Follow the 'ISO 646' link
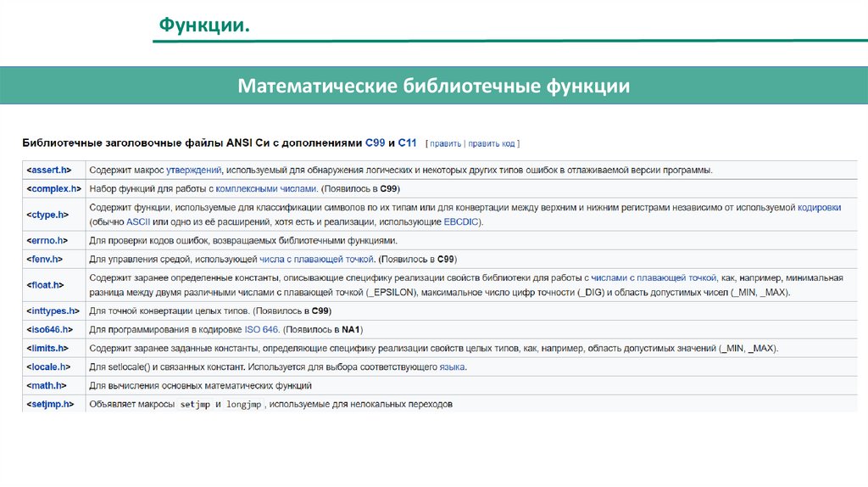The width and height of the screenshot is (868, 487). (261, 330)
